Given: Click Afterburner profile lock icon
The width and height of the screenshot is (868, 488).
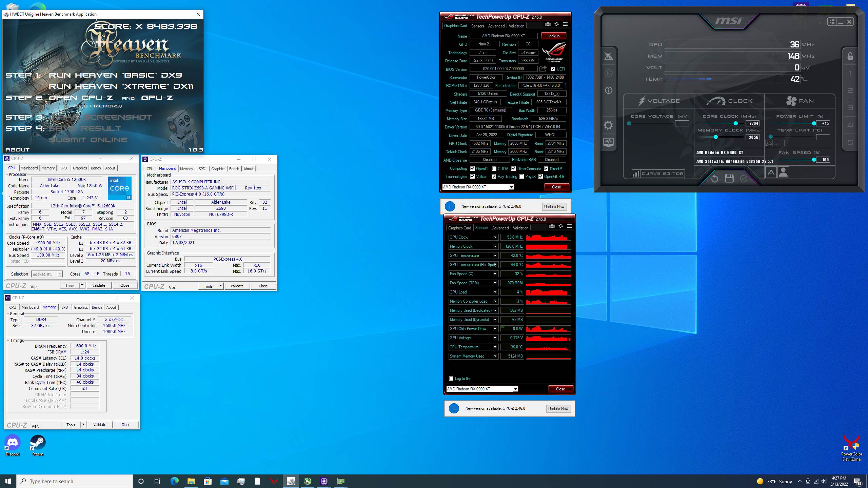Looking at the screenshot, I should point(850,56).
